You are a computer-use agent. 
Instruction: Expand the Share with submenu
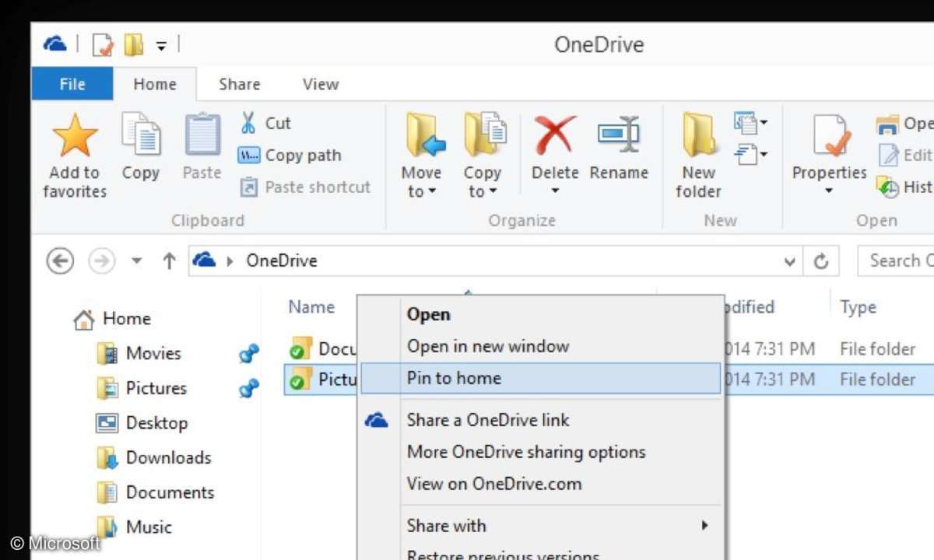pyautogui.click(x=540, y=526)
